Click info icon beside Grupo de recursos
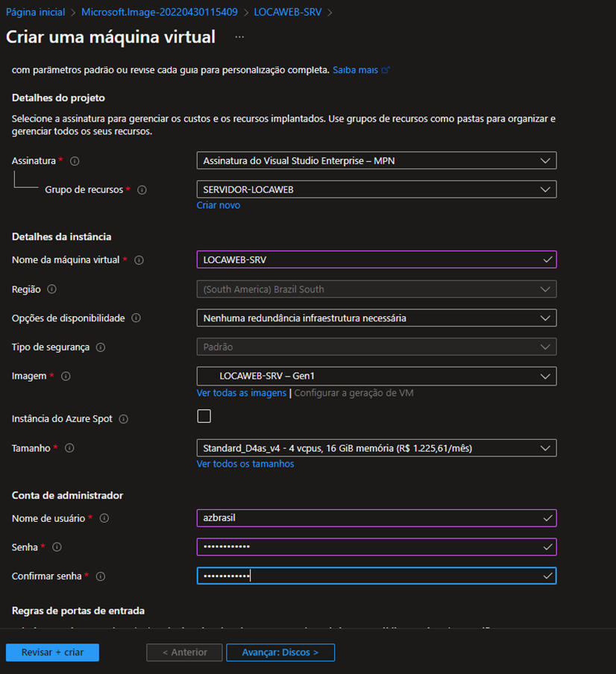Image resolution: width=616 pixels, height=674 pixels. pos(142,190)
